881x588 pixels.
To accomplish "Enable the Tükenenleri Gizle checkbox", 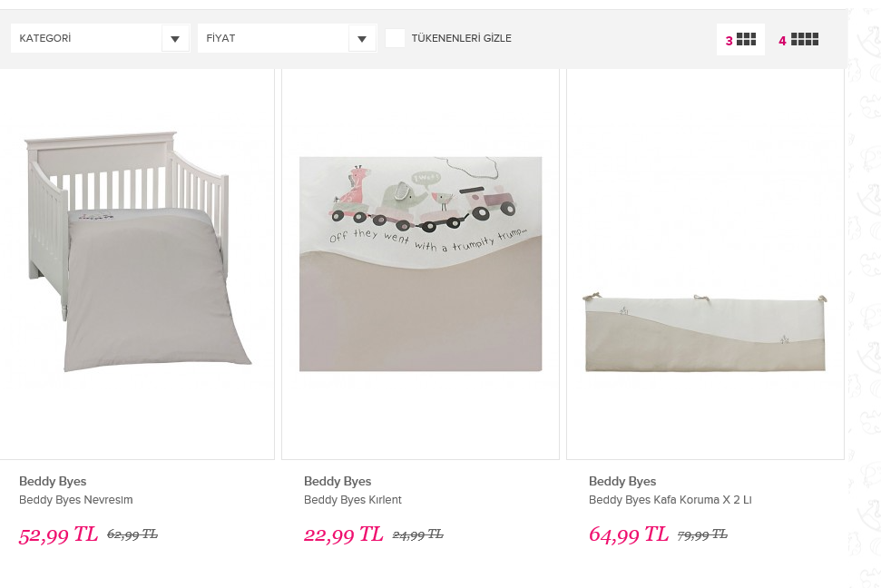I will pyautogui.click(x=395, y=38).
